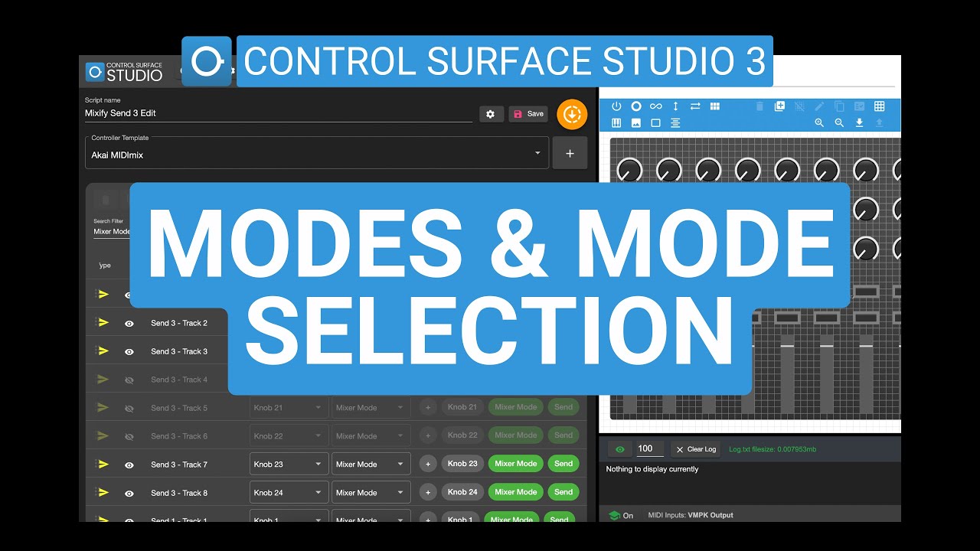The width and height of the screenshot is (980, 551).
Task: Open the Mixer Mode dropdown in the Track 8 row
Action: point(371,493)
